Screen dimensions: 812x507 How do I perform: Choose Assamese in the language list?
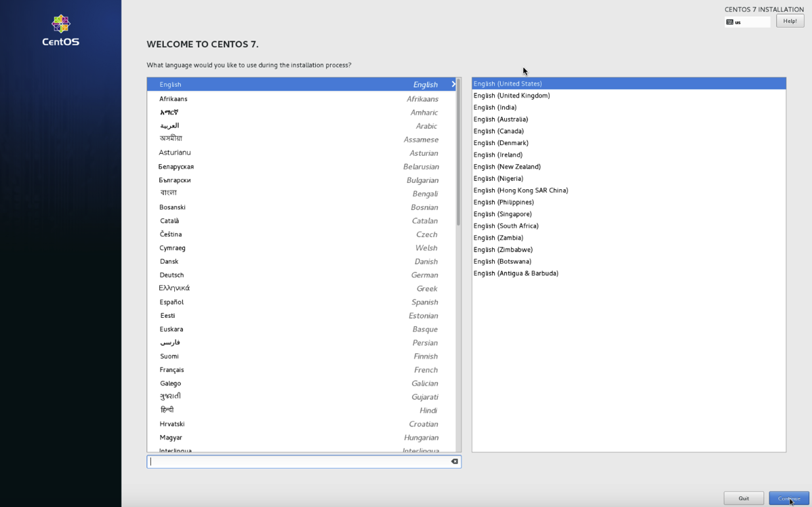pos(302,140)
